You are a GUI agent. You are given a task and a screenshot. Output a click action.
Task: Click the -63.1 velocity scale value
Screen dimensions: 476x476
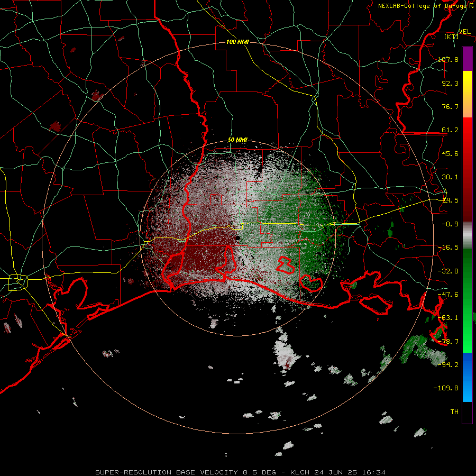[x=448, y=318]
